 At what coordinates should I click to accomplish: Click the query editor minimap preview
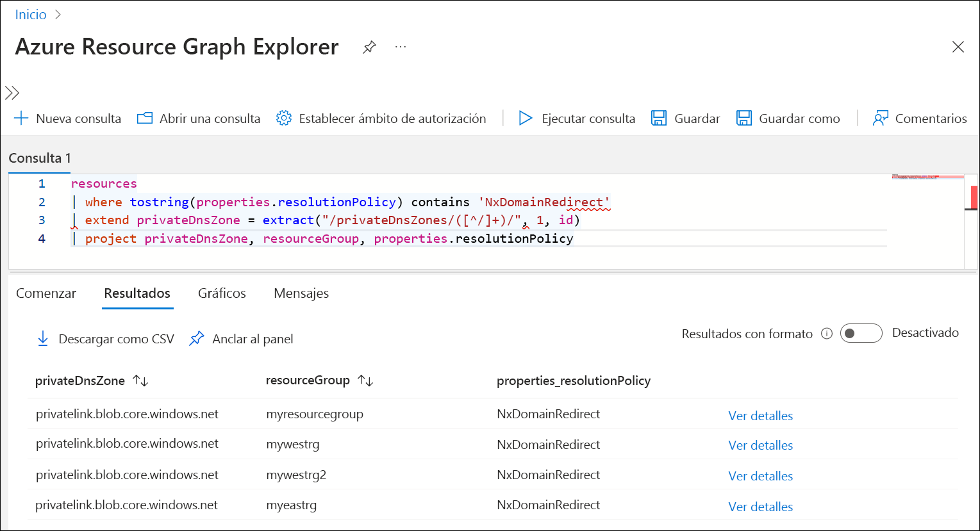pyautogui.click(x=927, y=177)
